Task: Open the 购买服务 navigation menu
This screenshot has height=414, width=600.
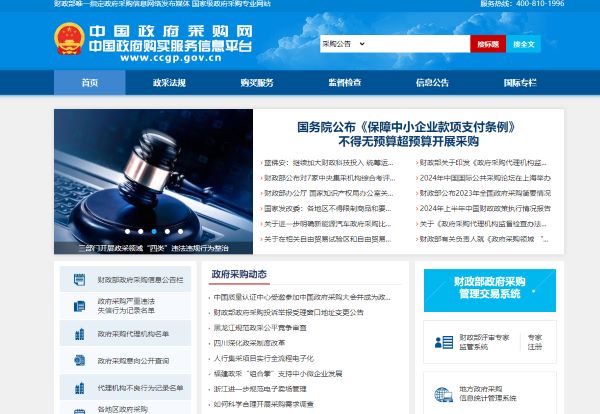Action: click(257, 83)
